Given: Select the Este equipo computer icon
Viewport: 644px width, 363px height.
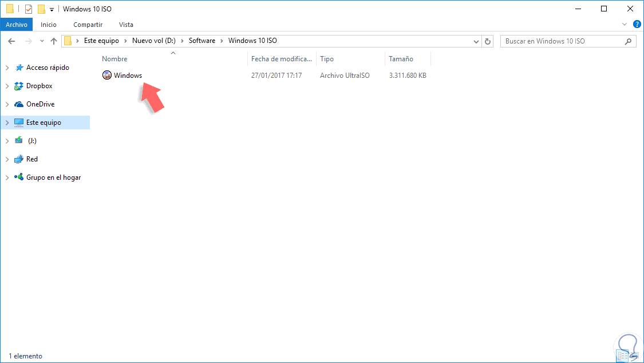Looking at the screenshot, I should (x=19, y=123).
